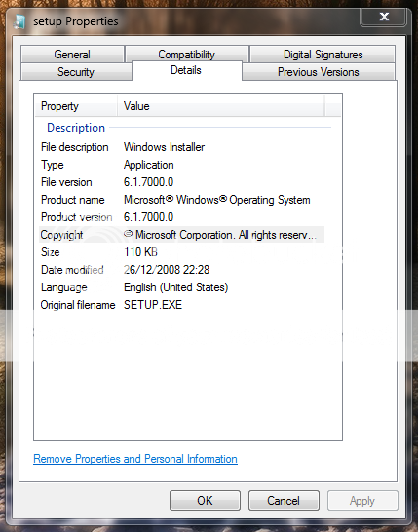Screen dimensions: 418x532
Task: Switch to the Security tab
Action: [76, 72]
